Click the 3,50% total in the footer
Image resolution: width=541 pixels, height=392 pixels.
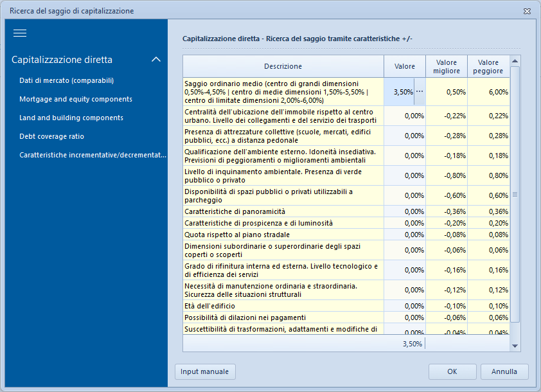(412, 344)
